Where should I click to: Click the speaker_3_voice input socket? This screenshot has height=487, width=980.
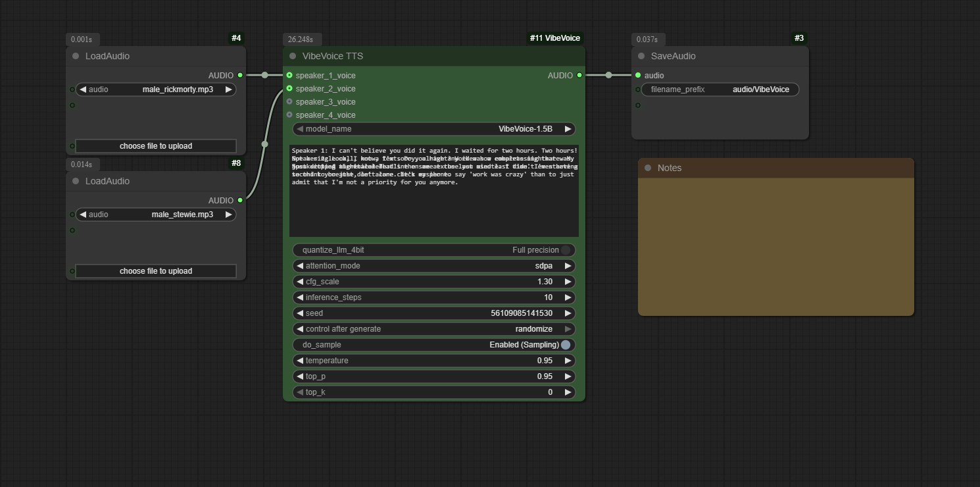[289, 102]
